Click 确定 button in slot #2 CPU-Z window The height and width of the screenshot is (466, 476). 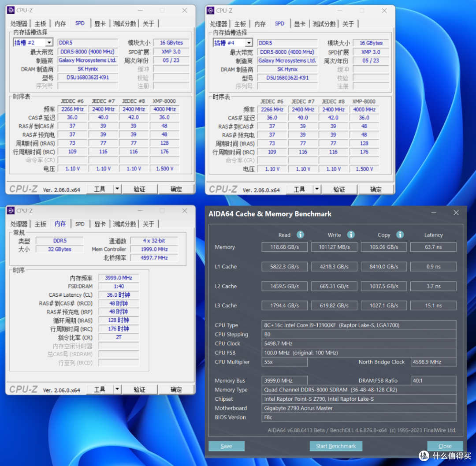point(176,189)
